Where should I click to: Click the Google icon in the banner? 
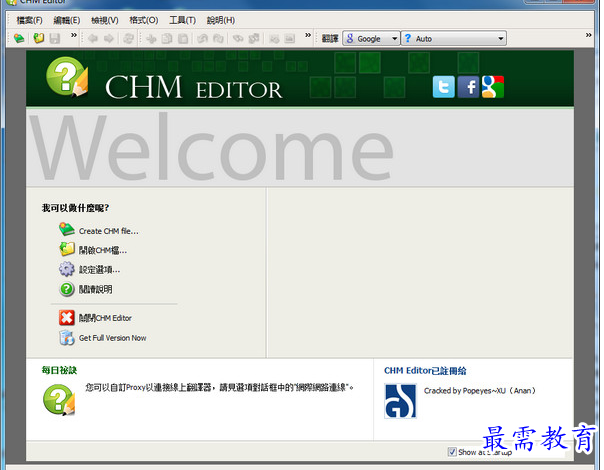pos(493,87)
